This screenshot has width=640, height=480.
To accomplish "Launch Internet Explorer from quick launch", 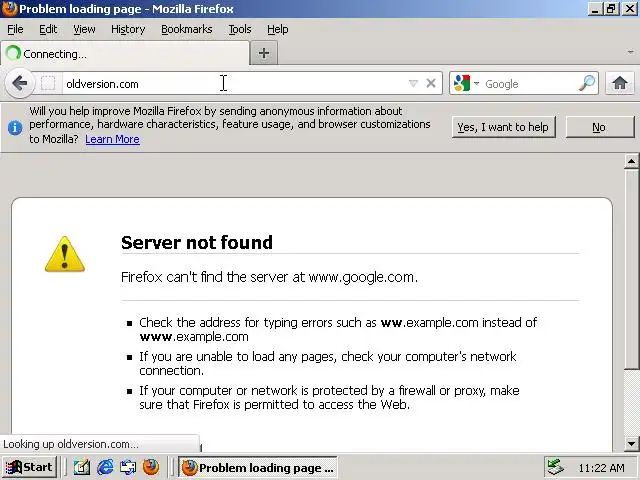I will pos(105,467).
